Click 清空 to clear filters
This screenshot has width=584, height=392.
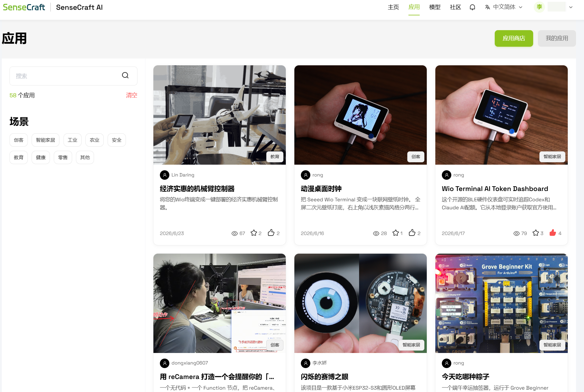pos(132,95)
